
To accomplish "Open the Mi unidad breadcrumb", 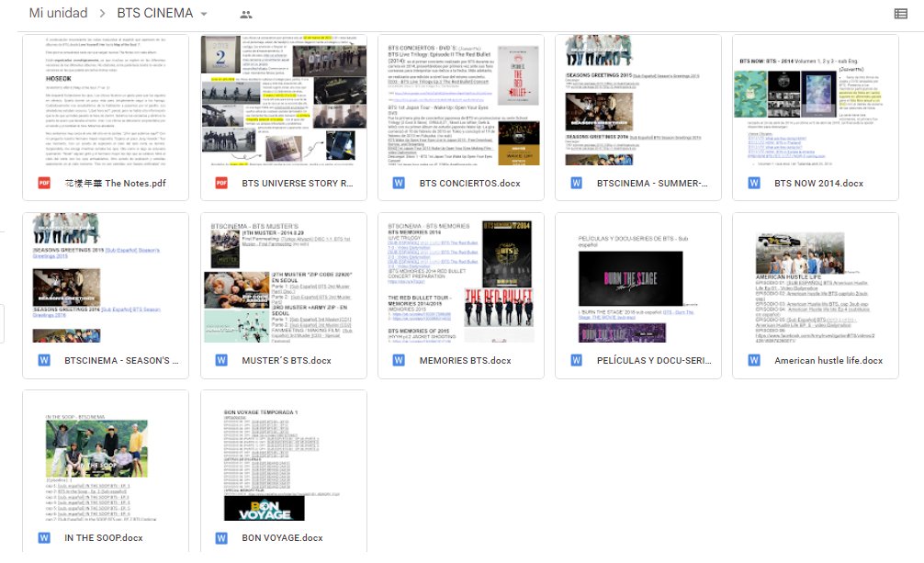I will tap(59, 13).
